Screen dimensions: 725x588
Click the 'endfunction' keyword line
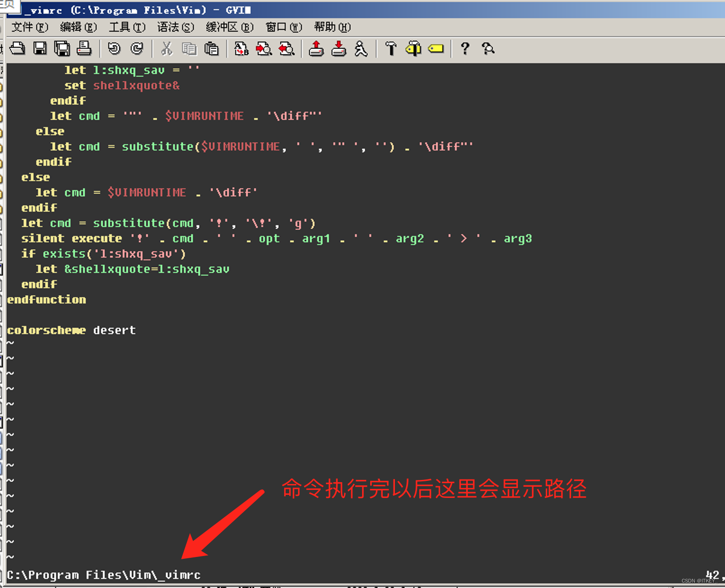(x=47, y=299)
